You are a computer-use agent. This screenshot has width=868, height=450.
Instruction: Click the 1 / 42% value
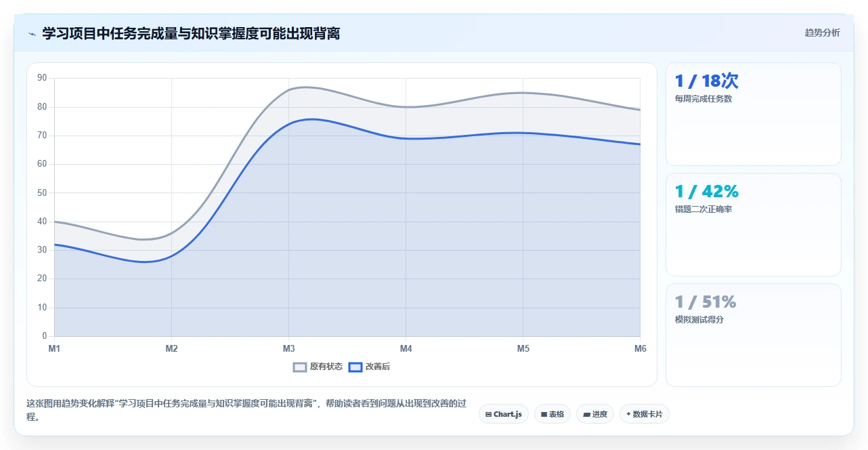tap(707, 192)
